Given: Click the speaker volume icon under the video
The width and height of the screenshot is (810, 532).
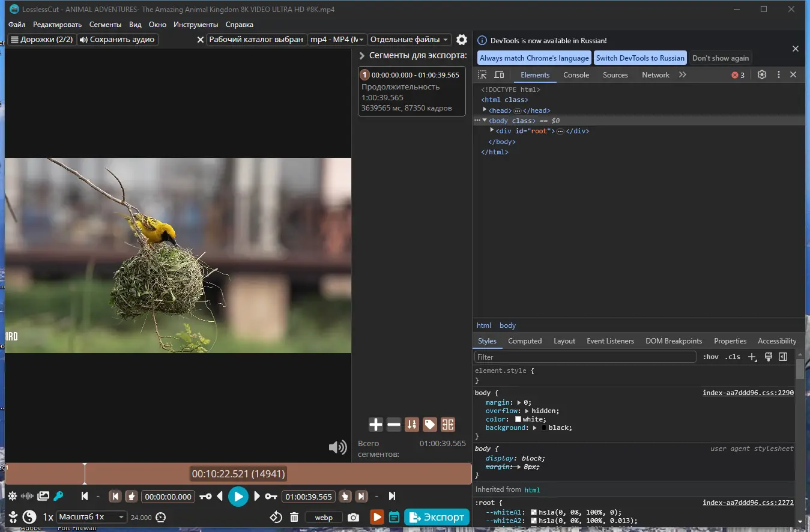Looking at the screenshot, I should pyautogui.click(x=337, y=447).
